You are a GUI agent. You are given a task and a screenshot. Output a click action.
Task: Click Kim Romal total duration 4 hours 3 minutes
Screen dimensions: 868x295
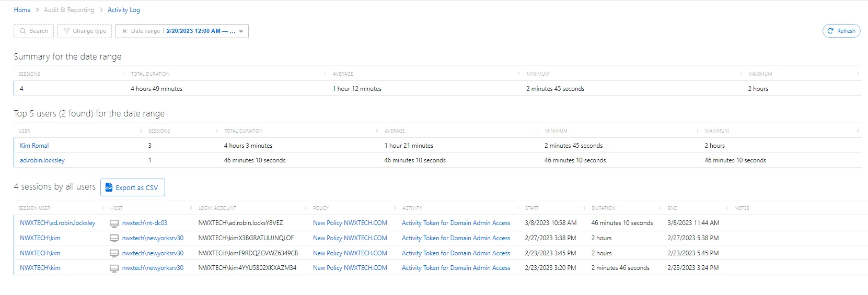pos(248,146)
